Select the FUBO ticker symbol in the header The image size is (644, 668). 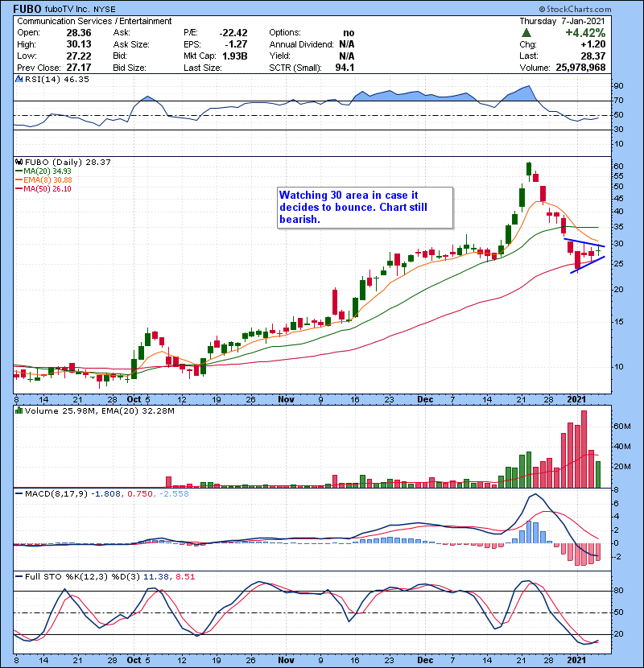[x=27, y=9]
